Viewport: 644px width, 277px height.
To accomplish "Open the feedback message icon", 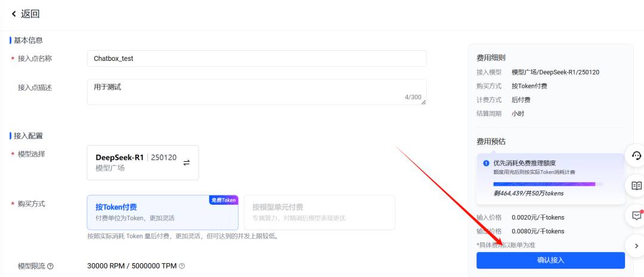I will point(636,216).
